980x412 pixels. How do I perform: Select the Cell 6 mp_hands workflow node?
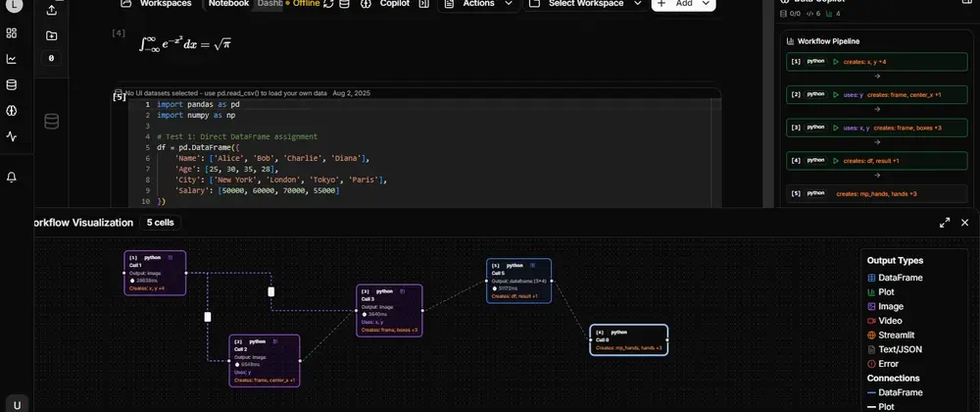629,339
